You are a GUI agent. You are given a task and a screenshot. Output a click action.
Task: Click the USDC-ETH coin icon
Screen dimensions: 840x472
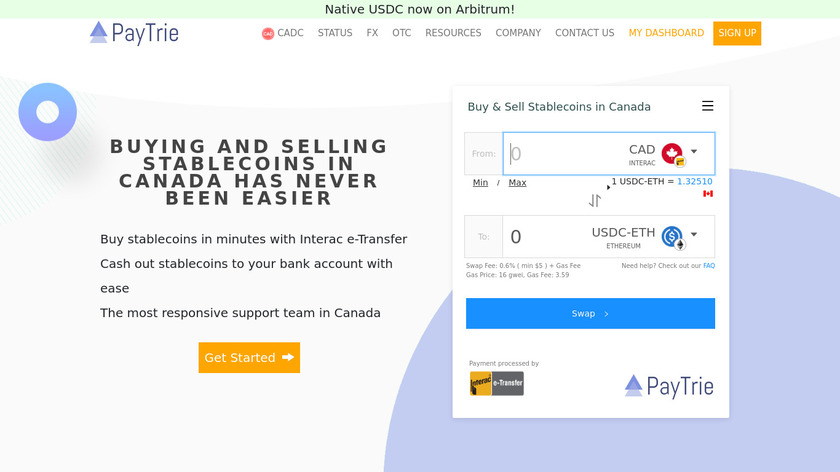point(672,237)
